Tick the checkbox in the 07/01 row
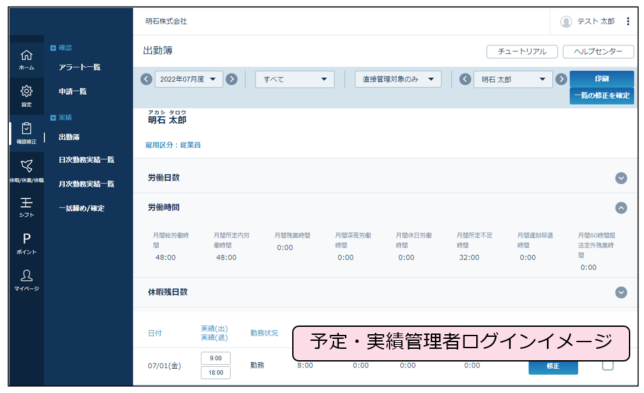The width and height of the screenshot is (644, 393). [608, 365]
